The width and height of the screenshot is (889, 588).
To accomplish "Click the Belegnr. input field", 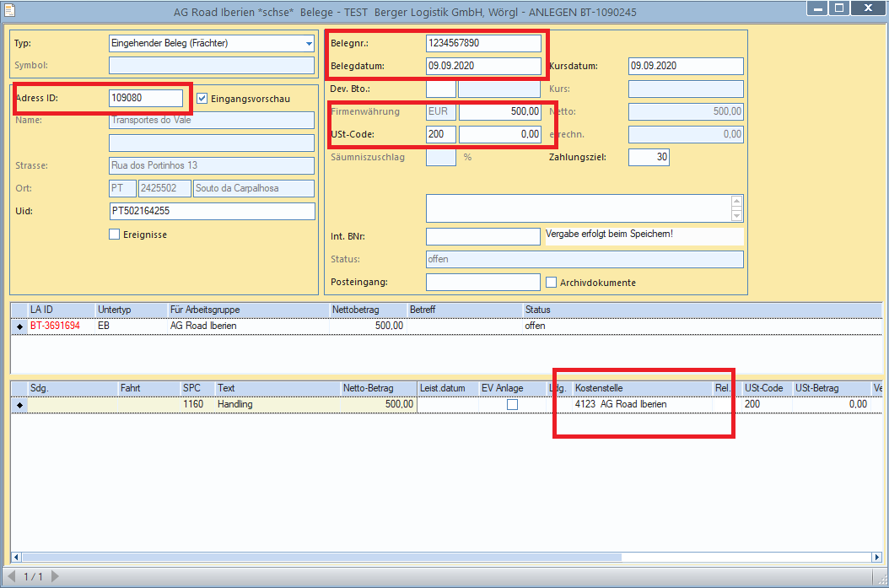I will [x=483, y=43].
